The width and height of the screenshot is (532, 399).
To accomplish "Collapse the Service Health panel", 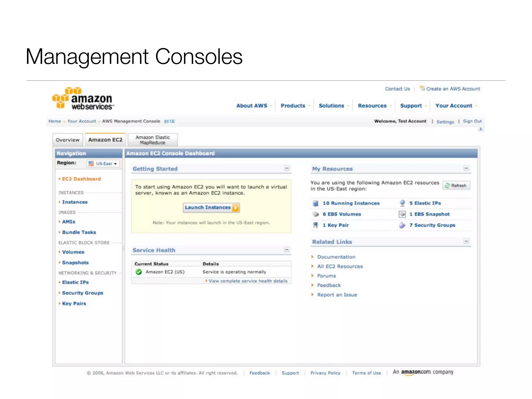I will click(287, 250).
